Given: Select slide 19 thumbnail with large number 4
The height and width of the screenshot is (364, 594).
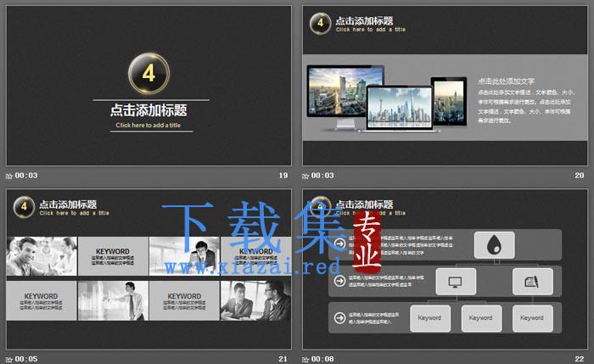Looking at the screenshot, I should 148,86.
